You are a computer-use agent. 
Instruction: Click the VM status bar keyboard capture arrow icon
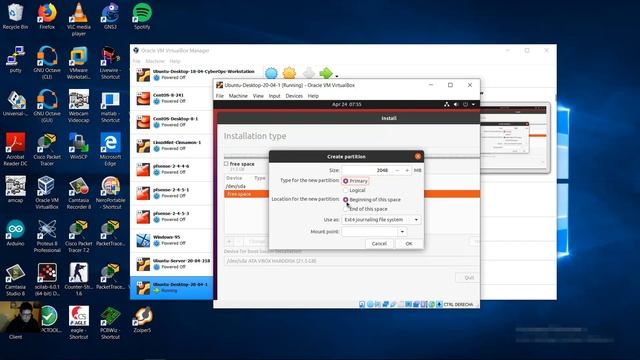pyautogui.click(x=439, y=304)
